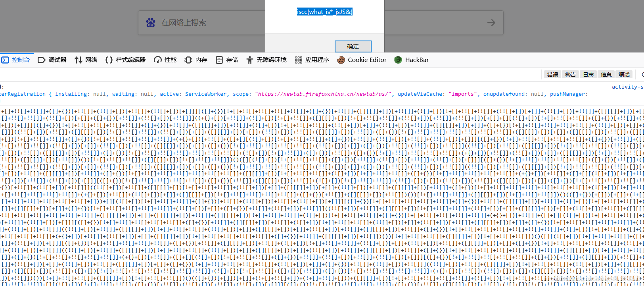The width and height of the screenshot is (644, 286).
Task: Click the newtab.firefoxchina.cn scope URL string
Action: [323, 94]
